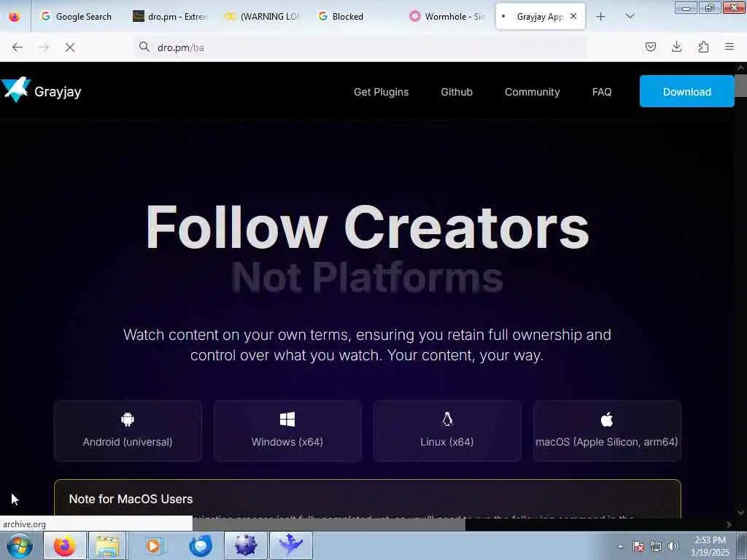Screen dimensions: 747x560
Task: Open the Community link
Action: tap(532, 92)
